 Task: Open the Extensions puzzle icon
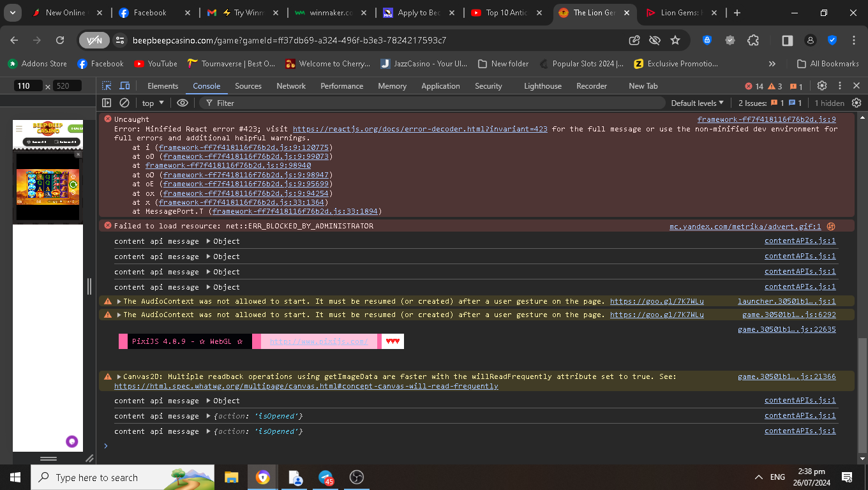(x=753, y=40)
